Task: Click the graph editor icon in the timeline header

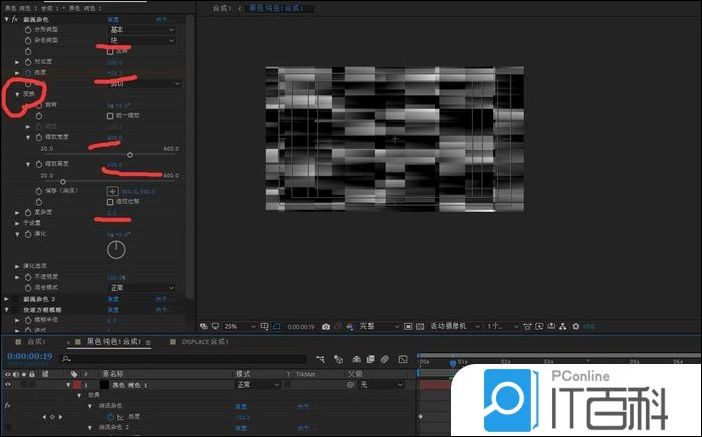Action: (401, 358)
